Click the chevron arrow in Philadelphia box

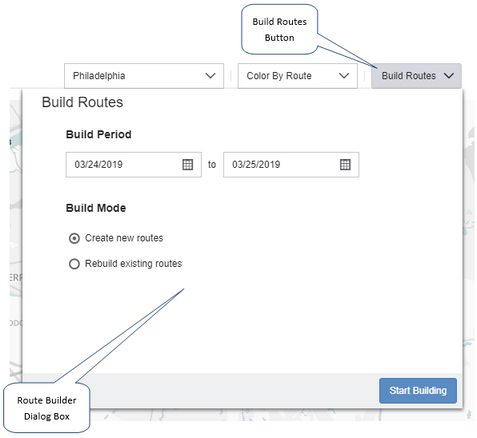[x=210, y=76]
